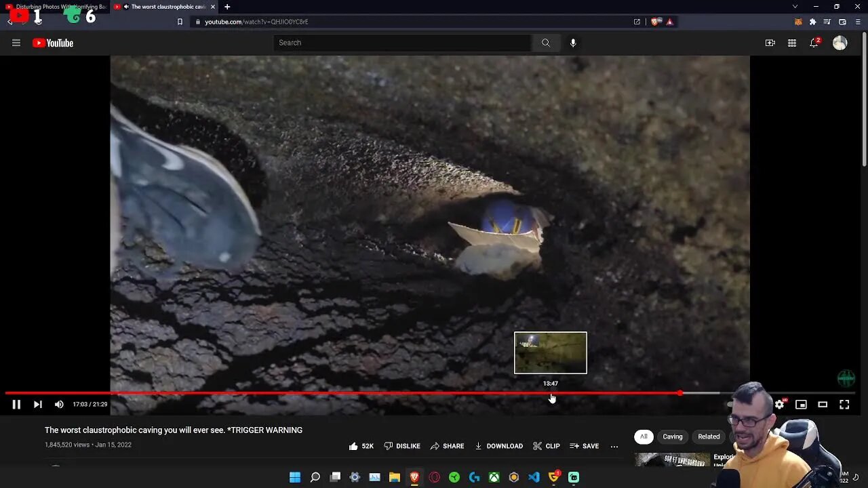
Task: Click the open-in-app icon in address bar
Action: click(x=637, y=22)
